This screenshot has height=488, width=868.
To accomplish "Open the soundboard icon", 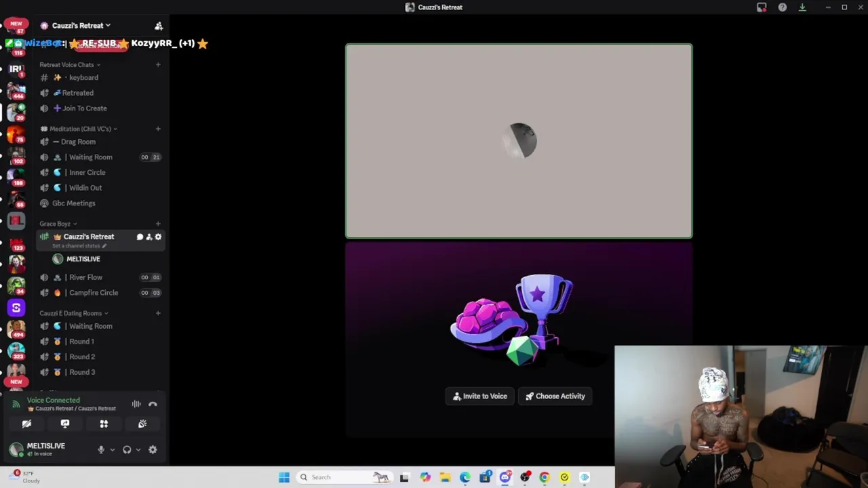I will pos(142,424).
